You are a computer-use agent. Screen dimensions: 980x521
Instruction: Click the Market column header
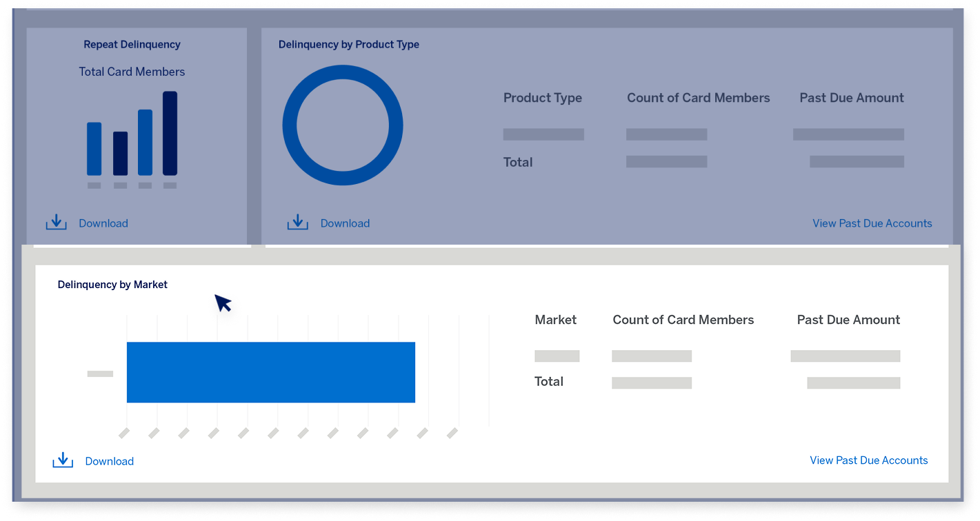pyautogui.click(x=555, y=320)
